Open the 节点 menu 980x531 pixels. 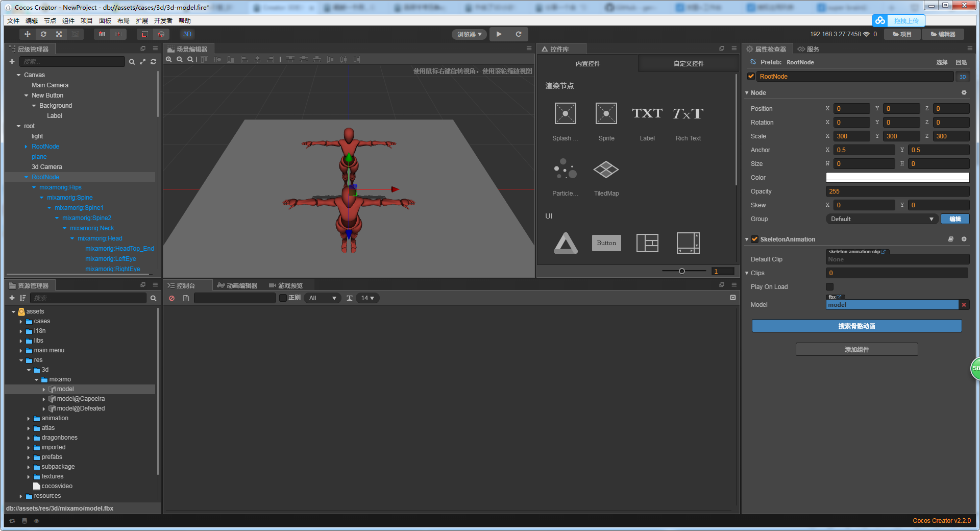(50, 21)
